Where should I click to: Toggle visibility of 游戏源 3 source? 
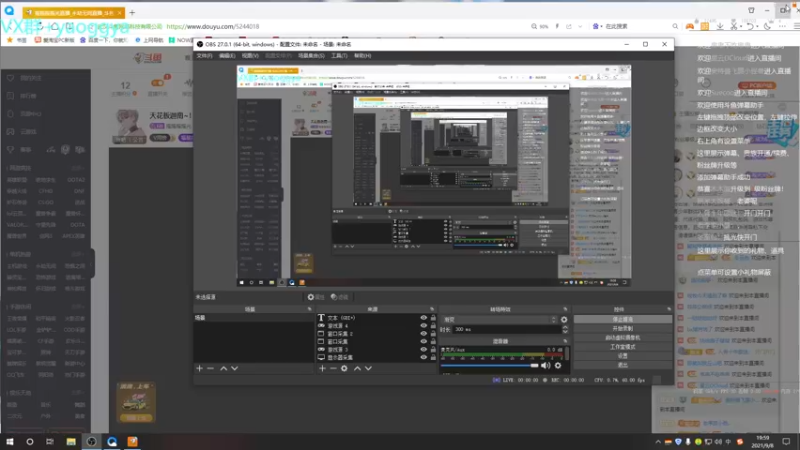(x=423, y=349)
